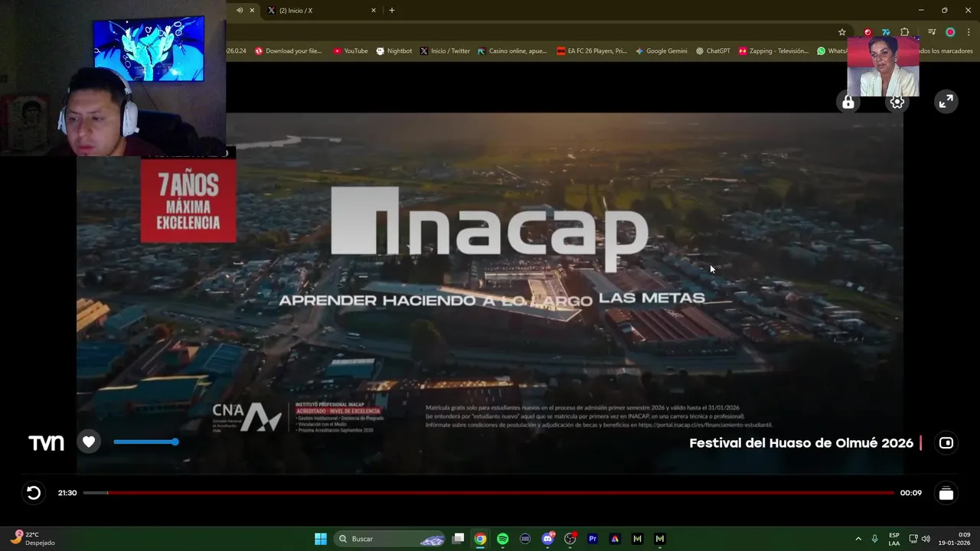Click Festival del Huaso de Olmué 2026 title
Viewport: 980px width, 551px height.
801,443
